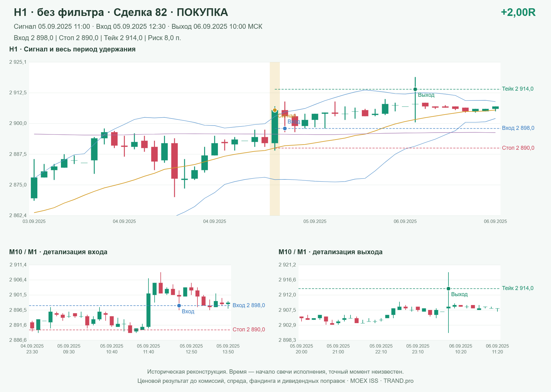Select the title 'H1 · без фильтра · Сделка 82 · ПОКУПКА'
551x392 pixels.
(x=121, y=12)
